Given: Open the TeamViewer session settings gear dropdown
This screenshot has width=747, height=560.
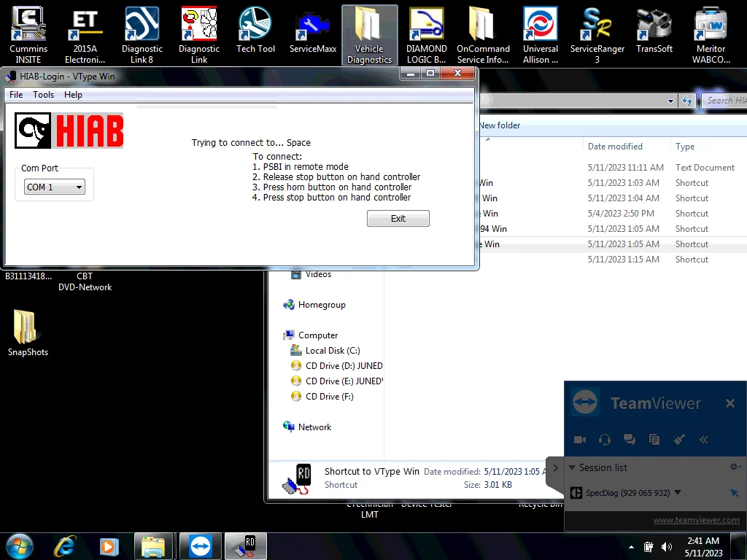Looking at the screenshot, I should [735, 467].
